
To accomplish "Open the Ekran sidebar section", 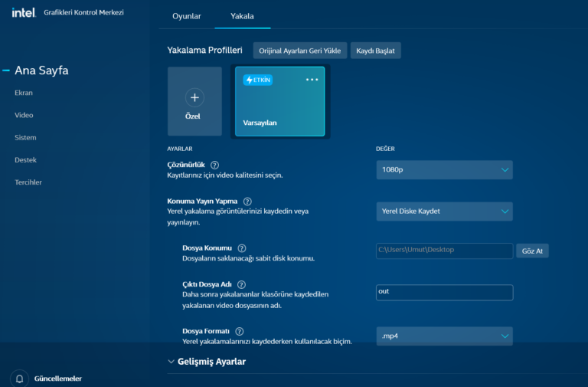I will (x=24, y=93).
